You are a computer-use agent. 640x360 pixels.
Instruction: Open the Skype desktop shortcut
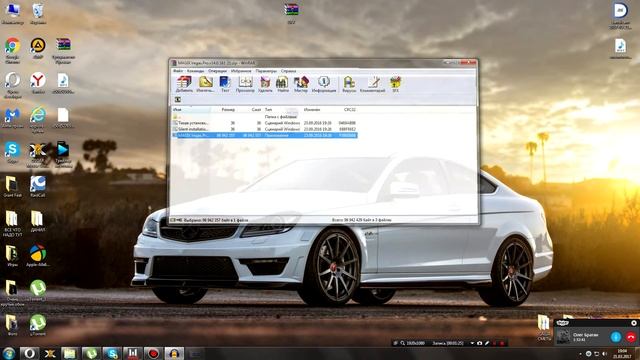[12, 152]
